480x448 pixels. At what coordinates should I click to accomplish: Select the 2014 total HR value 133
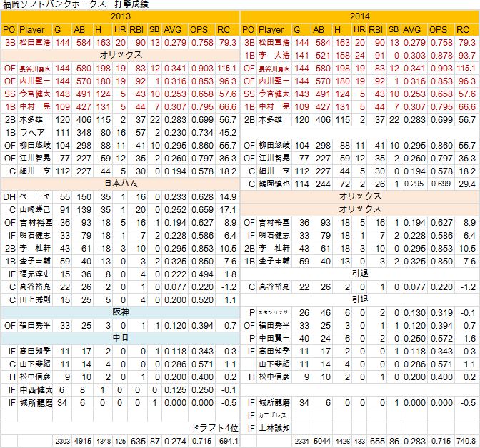(x=359, y=442)
